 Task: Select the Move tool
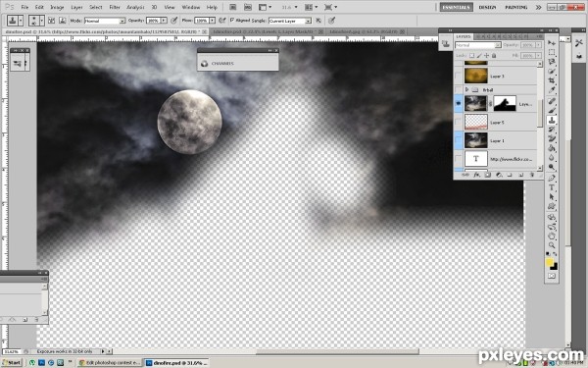coord(551,43)
